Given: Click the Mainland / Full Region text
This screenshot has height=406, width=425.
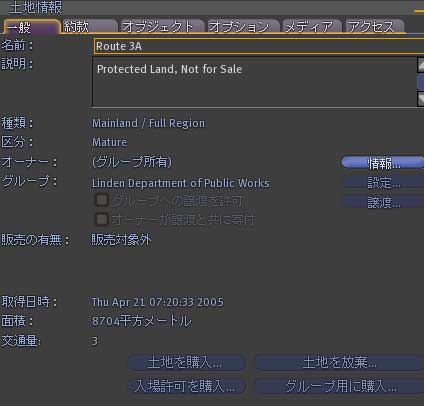Looking at the screenshot, I should [x=148, y=123].
